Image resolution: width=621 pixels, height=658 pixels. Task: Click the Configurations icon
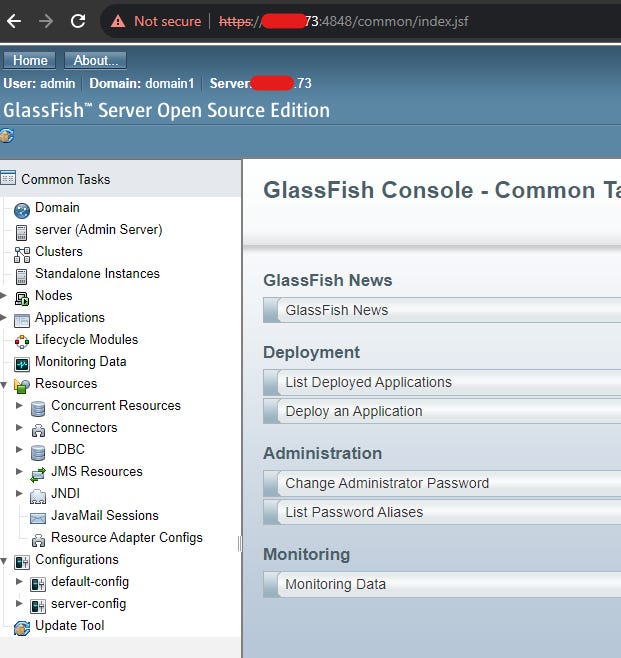[x=22, y=562]
